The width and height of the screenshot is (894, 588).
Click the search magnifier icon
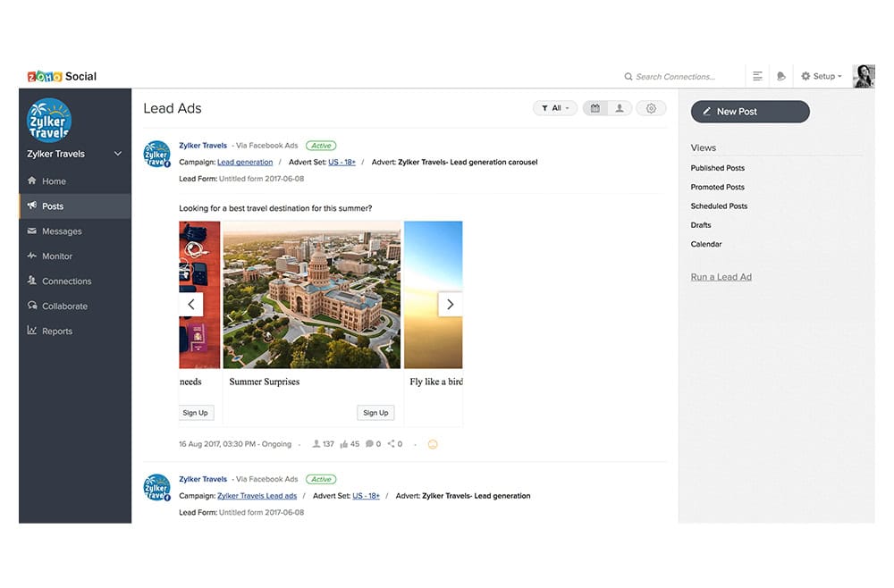point(628,76)
